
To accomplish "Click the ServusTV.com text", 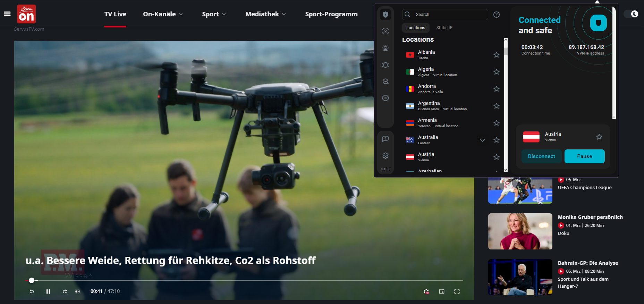I will 29,29.
